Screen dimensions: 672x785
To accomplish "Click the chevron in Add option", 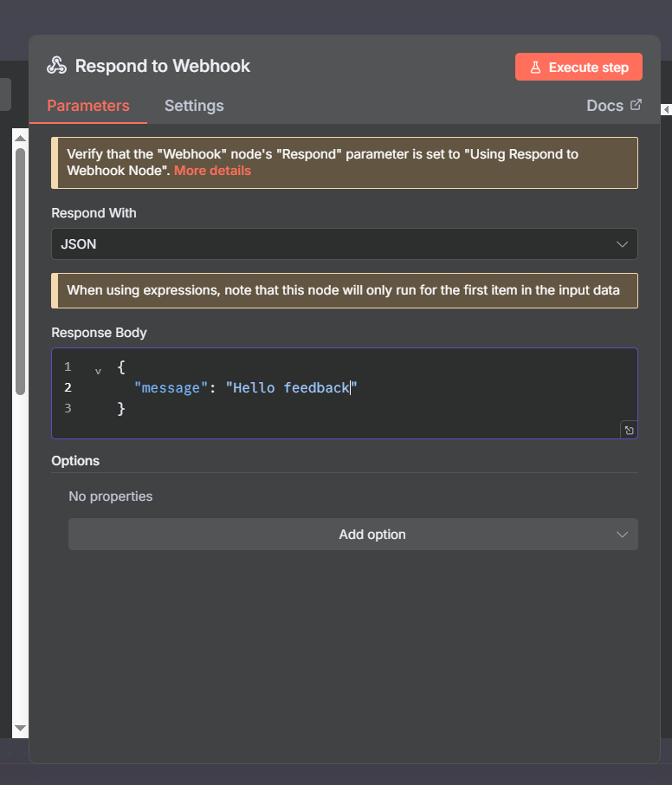I will 622,535.
